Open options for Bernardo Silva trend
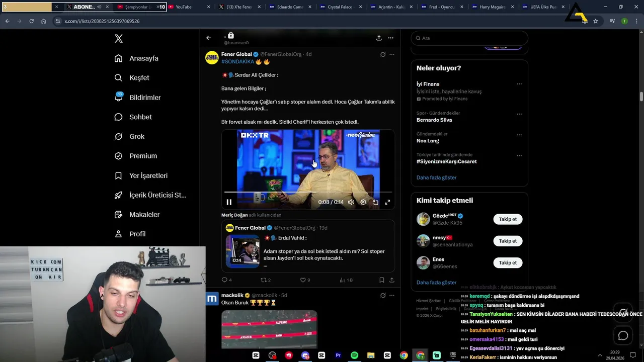This screenshot has height=362, width=644. (x=519, y=114)
